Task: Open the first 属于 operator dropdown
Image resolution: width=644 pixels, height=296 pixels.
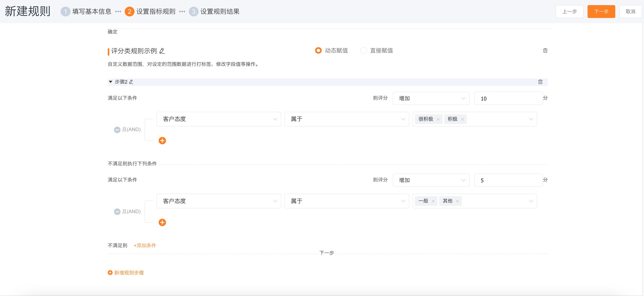Action: 347,119
